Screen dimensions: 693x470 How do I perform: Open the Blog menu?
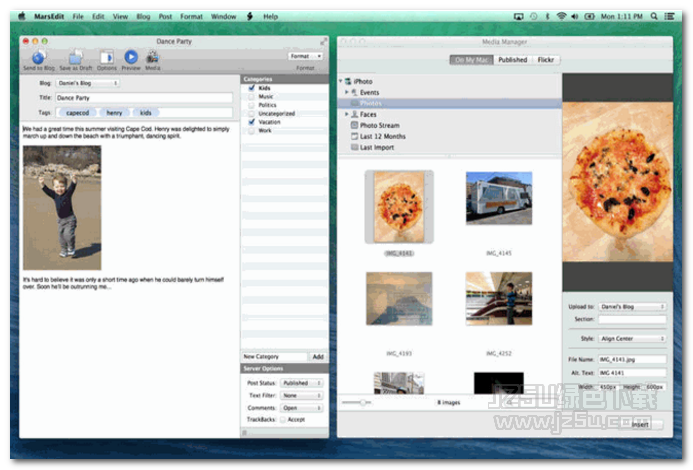click(x=143, y=16)
